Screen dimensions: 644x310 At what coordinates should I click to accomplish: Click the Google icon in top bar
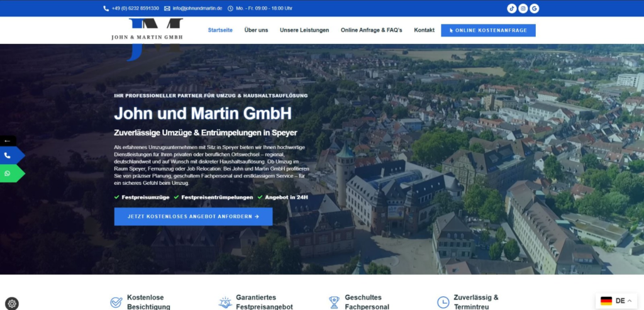pyautogui.click(x=535, y=8)
